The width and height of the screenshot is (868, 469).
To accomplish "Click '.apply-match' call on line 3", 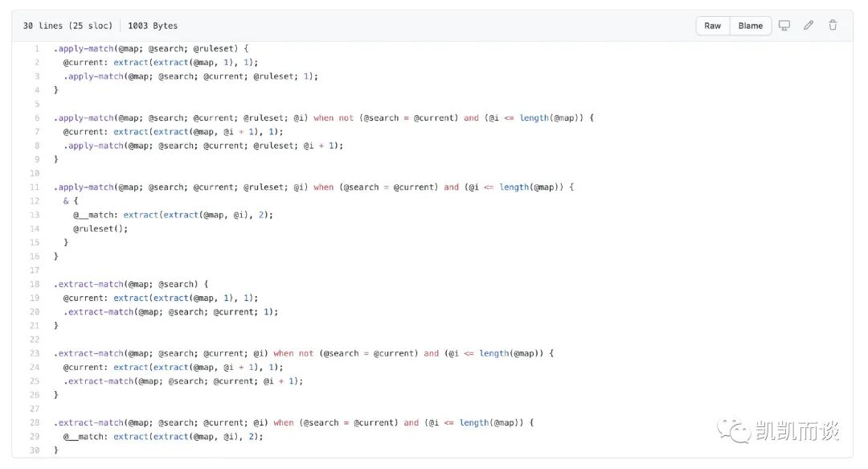I will pyautogui.click(x=93, y=76).
